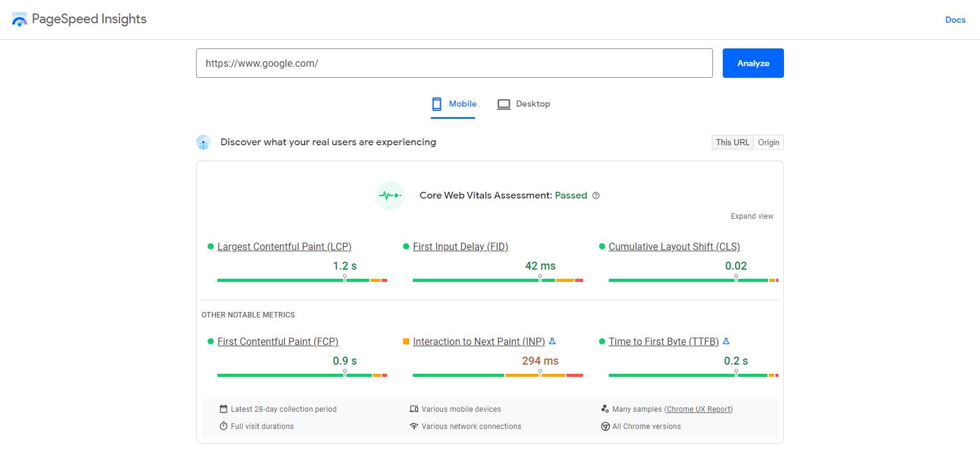This screenshot has height=459, width=980.
Task: Click the 42 ms FID value
Action: click(540, 266)
